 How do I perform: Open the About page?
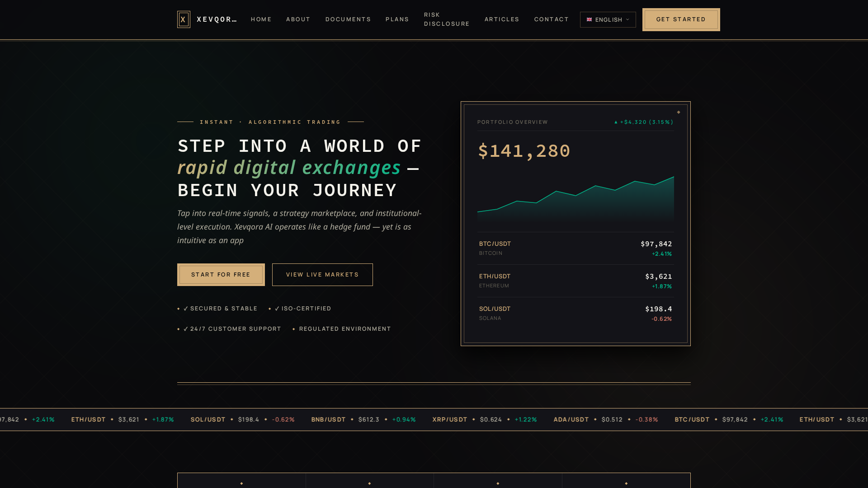[298, 19]
